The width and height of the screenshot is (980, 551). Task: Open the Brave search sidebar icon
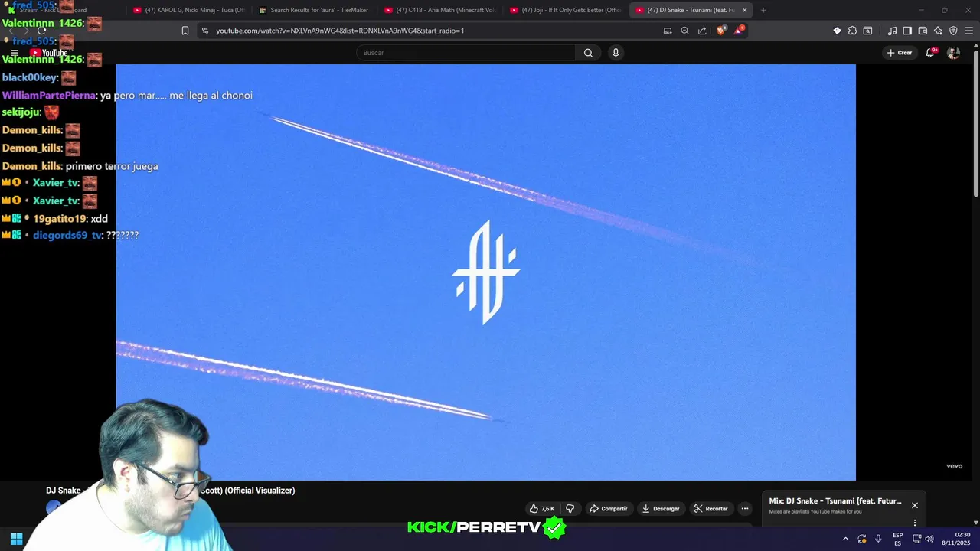point(867,31)
